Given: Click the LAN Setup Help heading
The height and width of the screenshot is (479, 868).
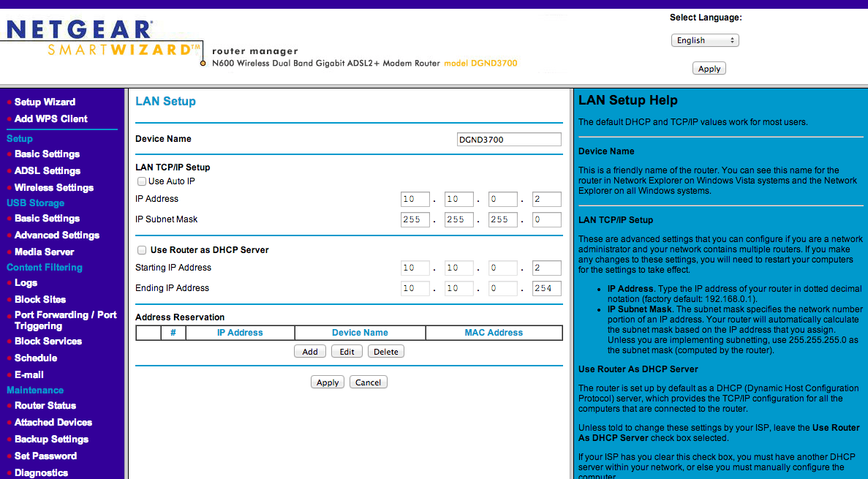Looking at the screenshot, I should (627, 100).
